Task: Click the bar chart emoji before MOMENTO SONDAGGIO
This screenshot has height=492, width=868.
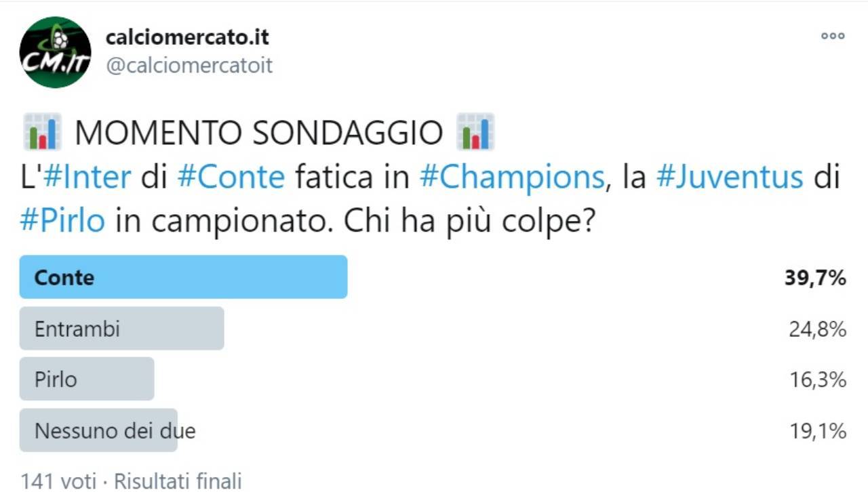Action: coord(42,131)
